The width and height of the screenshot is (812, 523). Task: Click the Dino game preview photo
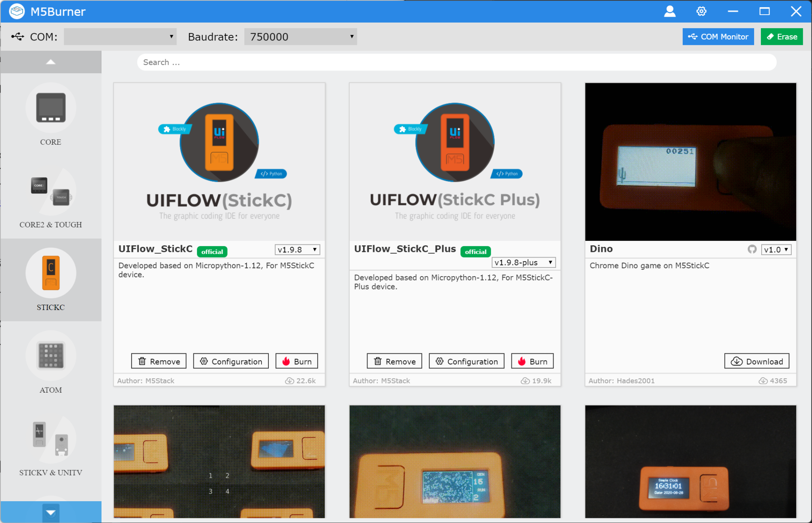tap(690, 162)
